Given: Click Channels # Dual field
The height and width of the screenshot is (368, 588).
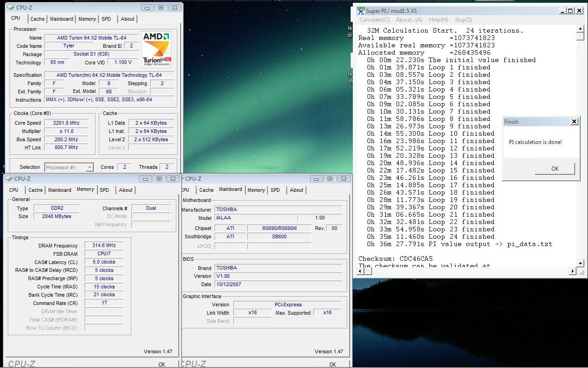Looking at the screenshot, I should tap(151, 208).
